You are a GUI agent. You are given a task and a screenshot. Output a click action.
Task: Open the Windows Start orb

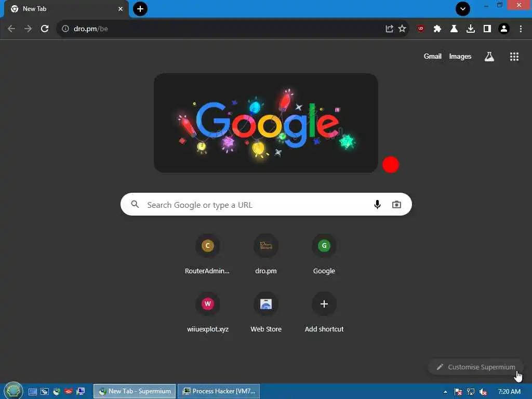click(13, 391)
